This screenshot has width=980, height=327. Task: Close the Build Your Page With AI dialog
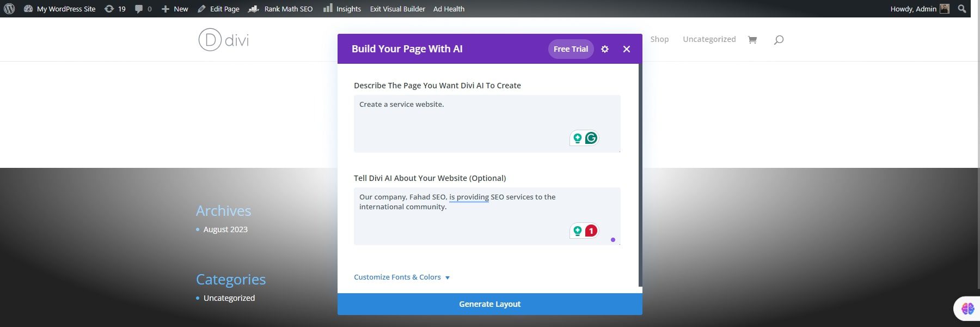click(x=627, y=49)
